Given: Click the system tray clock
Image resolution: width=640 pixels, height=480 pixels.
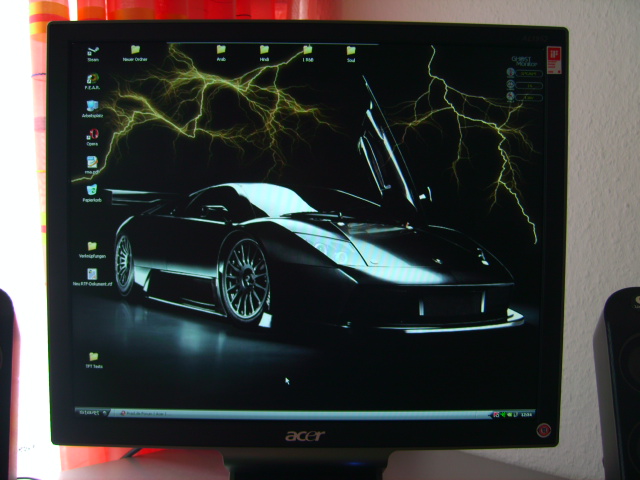Looking at the screenshot, I should [x=527, y=413].
